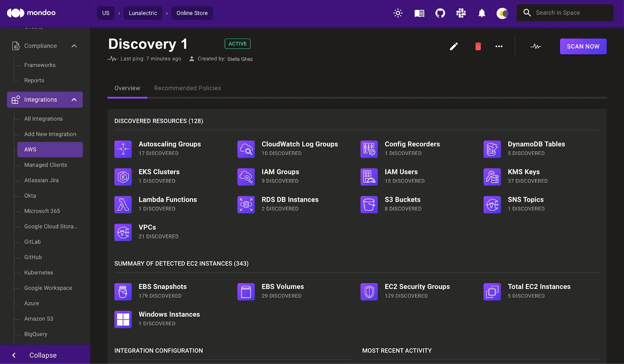
Task: Click the Compliance sidebar icon
Action: point(16,46)
